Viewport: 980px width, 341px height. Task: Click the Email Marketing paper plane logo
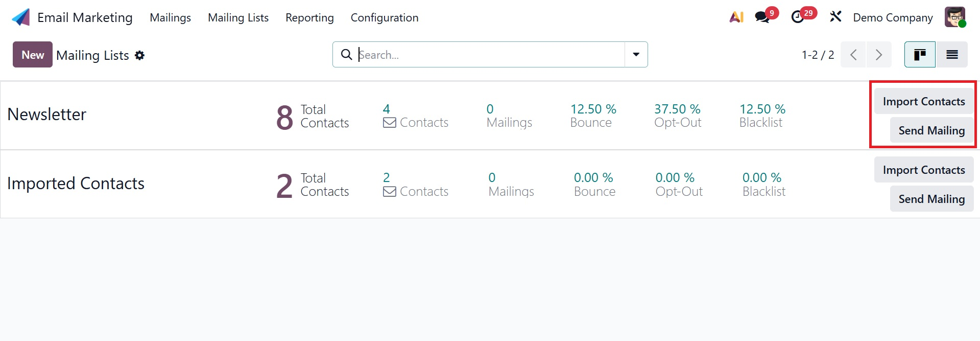click(x=21, y=17)
